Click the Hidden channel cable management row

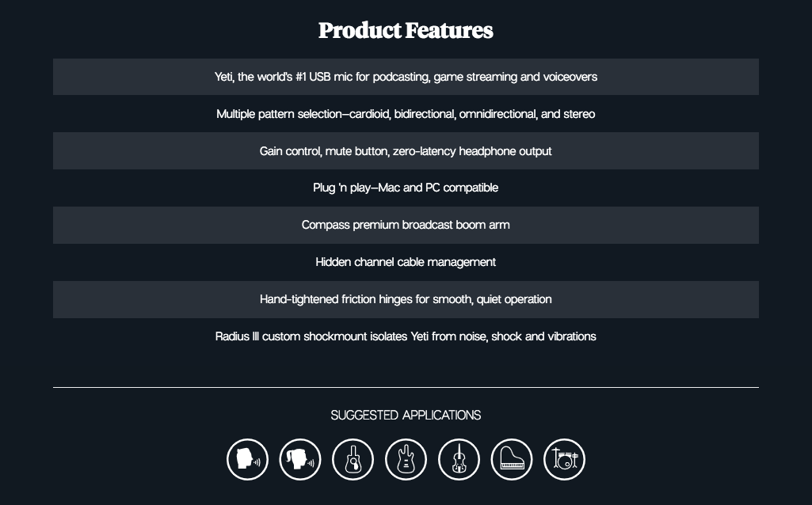click(406, 262)
